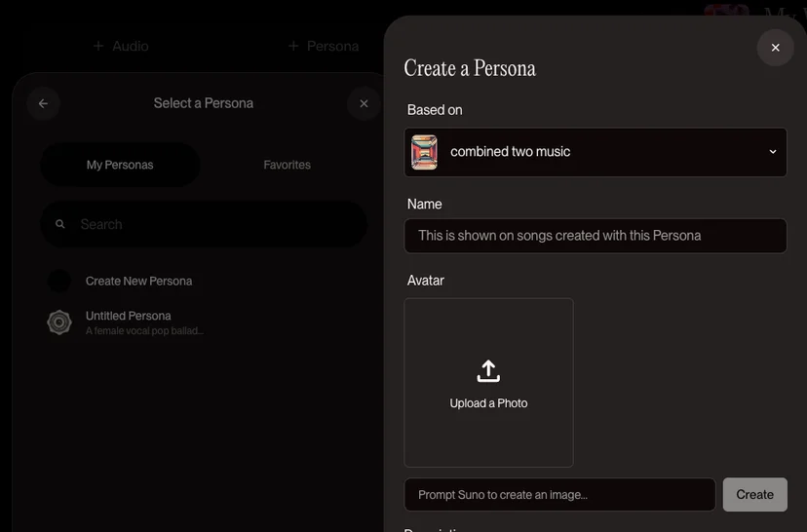This screenshot has height=532, width=807.
Task: Click the upload arrow icon in Avatar box
Action: pos(488,371)
